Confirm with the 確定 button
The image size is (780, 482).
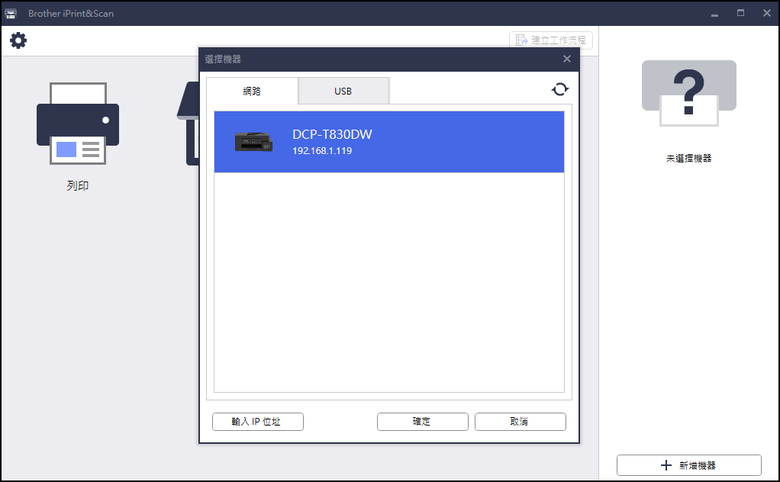tap(422, 422)
